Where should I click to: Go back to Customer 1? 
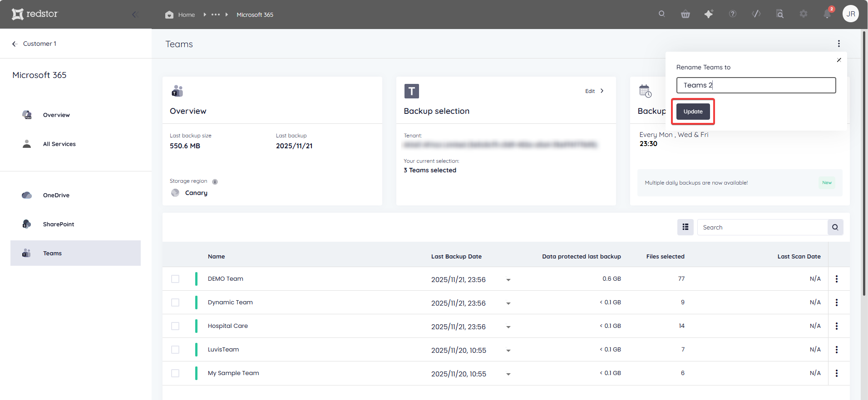35,44
